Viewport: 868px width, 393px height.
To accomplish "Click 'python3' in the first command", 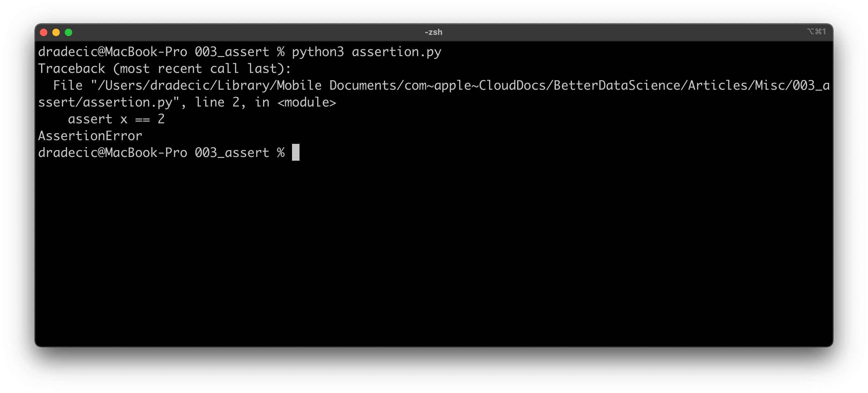I will 318,52.
